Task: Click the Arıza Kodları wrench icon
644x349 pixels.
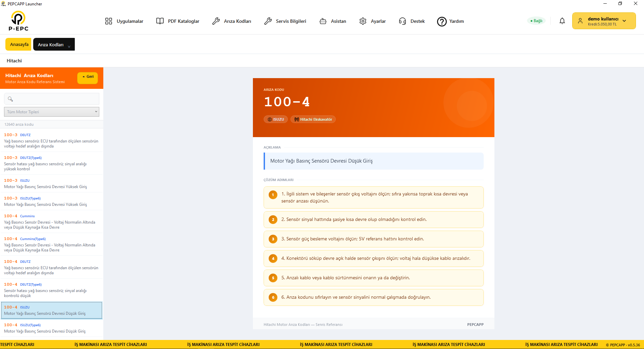Action: click(x=216, y=21)
